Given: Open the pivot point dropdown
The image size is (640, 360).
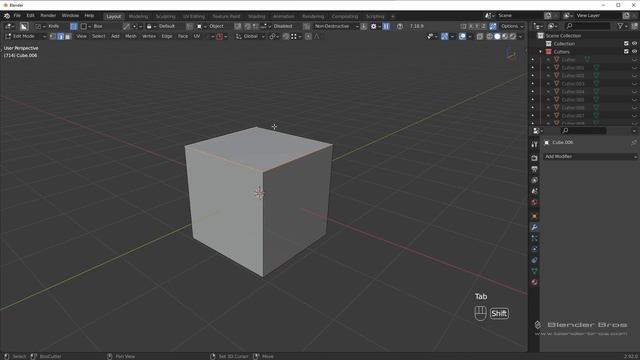Looking at the screenshot, I should (274, 36).
